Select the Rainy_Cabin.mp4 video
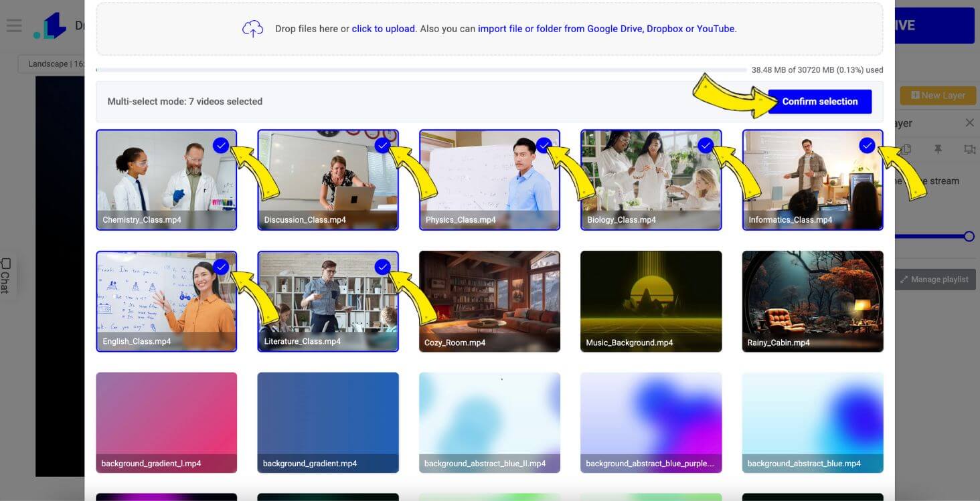Image resolution: width=980 pixels, height=501 pixels. pyautogui.click(x=813, y=301)
